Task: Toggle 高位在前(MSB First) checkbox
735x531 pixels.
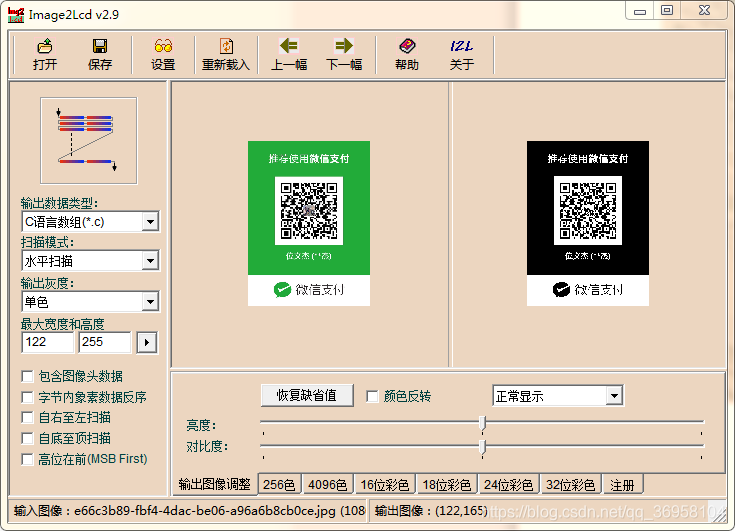Action: (x=28, y=459)
